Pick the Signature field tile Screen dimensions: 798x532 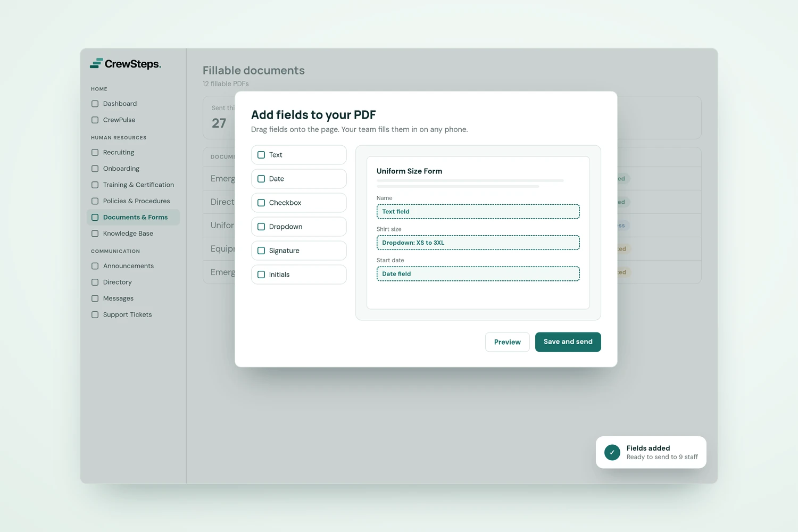pos(299,251)
